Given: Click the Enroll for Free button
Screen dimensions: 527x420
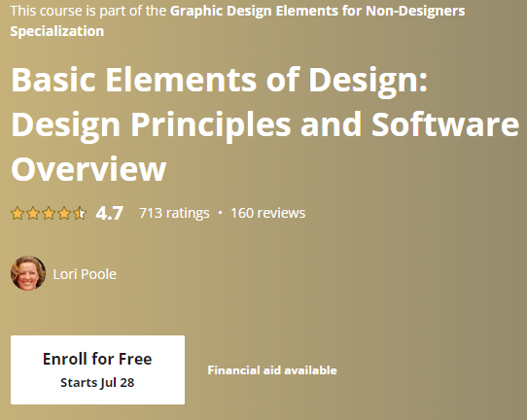Looking at the screenshot, I should point(97,369).
